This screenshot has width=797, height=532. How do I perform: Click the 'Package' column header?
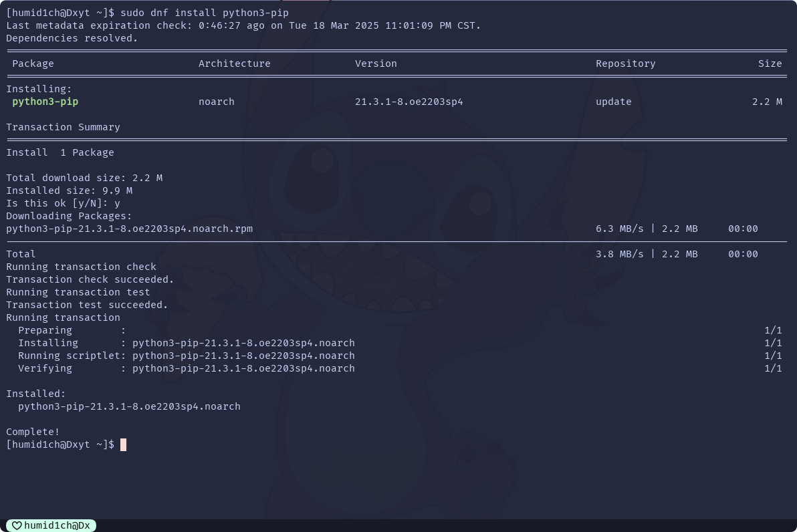pyautogui.click(x=33, y=63)
